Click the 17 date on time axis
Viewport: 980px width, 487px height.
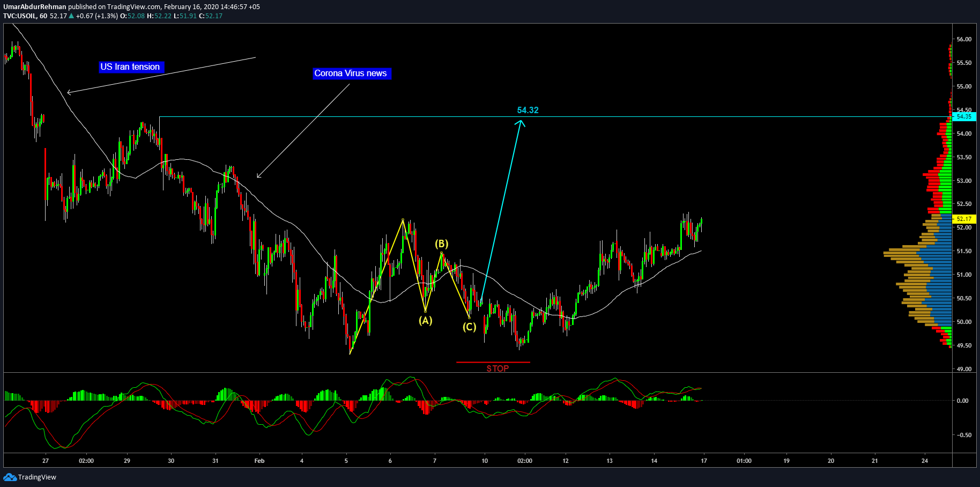pyautogui.click(x=704, y=461)
